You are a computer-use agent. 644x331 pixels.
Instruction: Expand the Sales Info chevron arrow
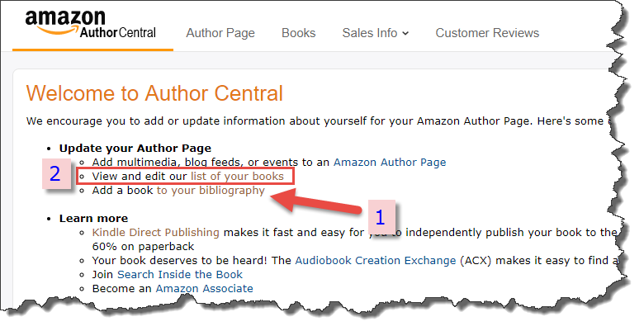tap(405, 34)
